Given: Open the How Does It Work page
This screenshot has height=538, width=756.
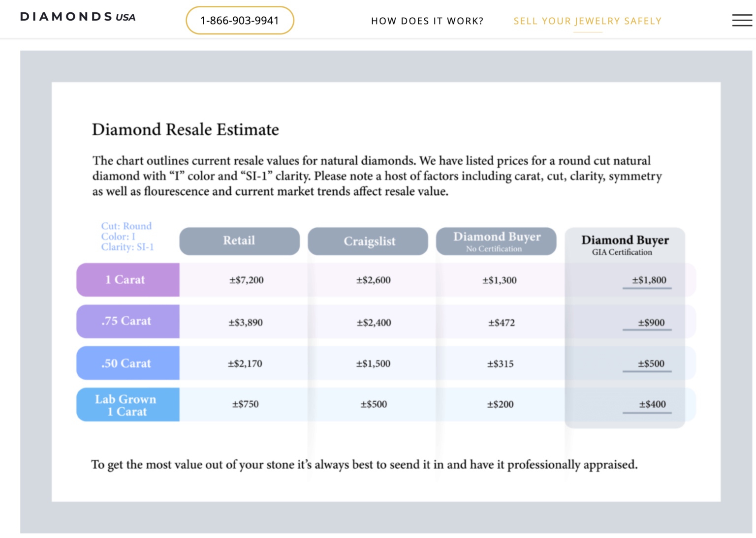Looking at the screenshot, I should coord(427,21).
